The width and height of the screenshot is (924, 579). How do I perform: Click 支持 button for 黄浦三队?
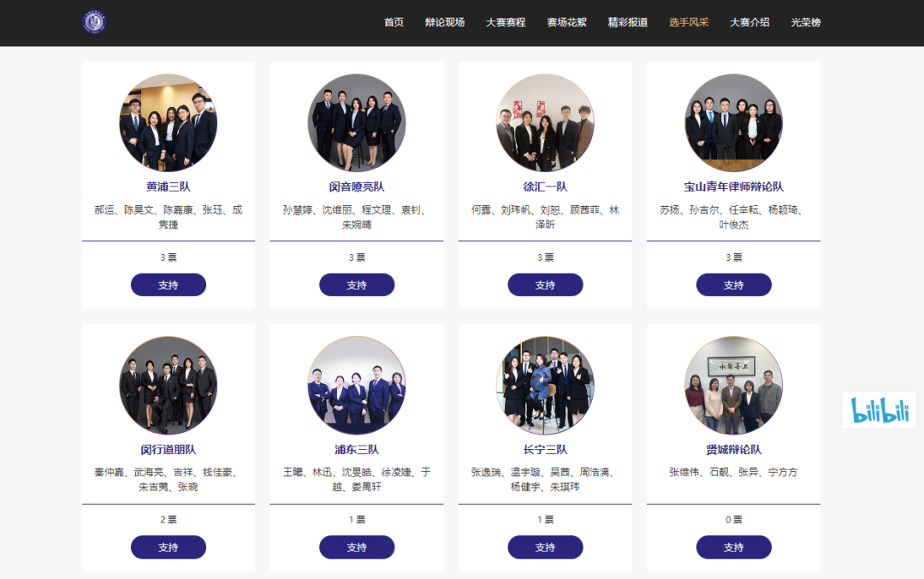(169, 285)
